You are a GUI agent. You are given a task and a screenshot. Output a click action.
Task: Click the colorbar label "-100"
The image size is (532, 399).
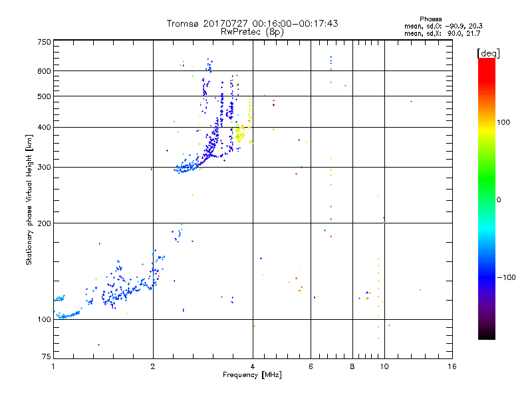point(507,277)
